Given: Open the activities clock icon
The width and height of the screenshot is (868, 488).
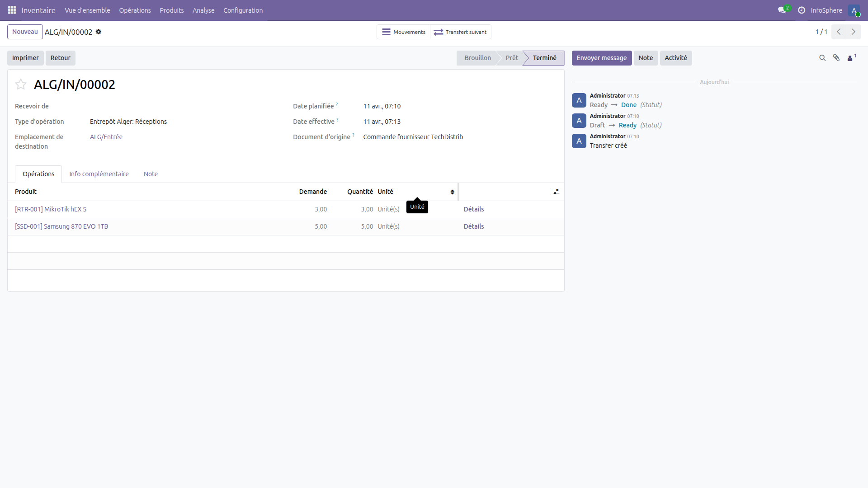Looking at the screenshot, I should click(x=801, y=10).
